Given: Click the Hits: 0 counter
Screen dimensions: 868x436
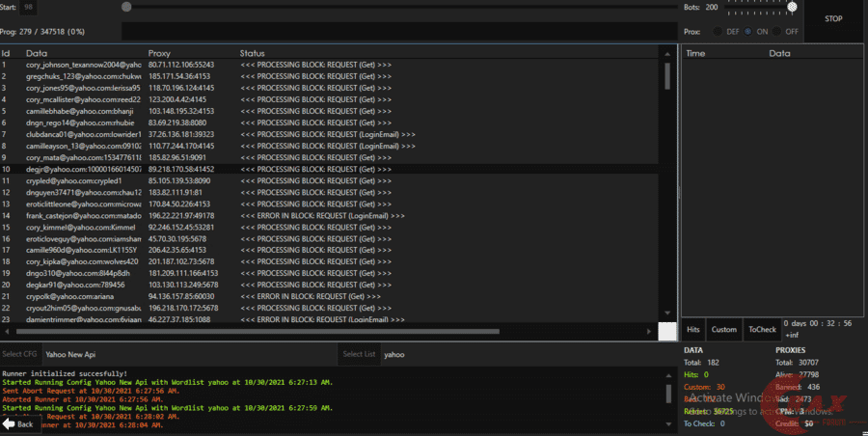Looking at the screenshot, I should [696, 375].
